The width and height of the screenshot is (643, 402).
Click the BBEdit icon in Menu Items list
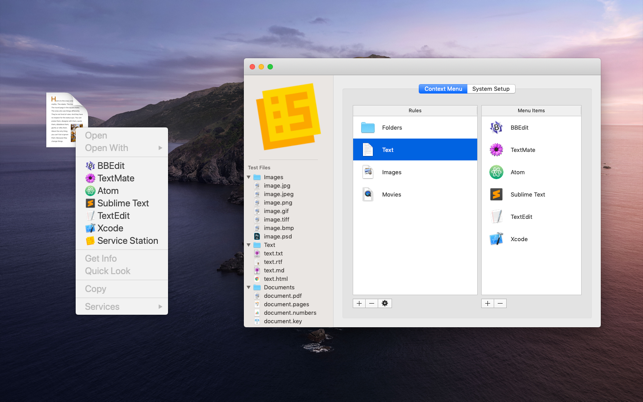click(x=496, y=128)
